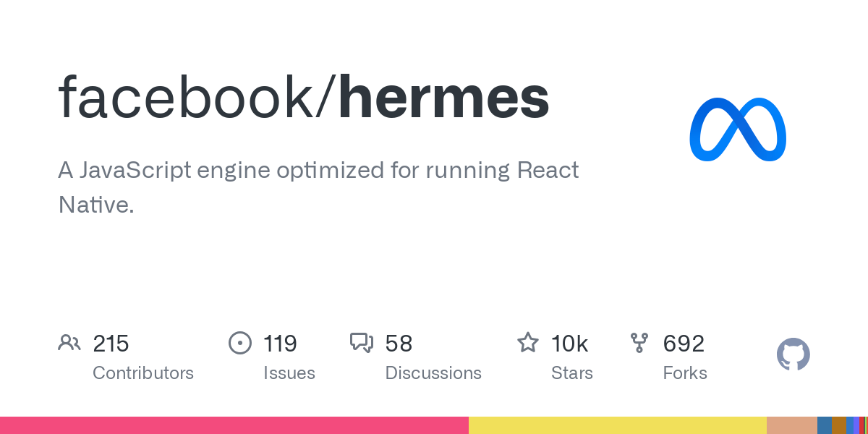Click the GitHub Octocat logo
This screenshot has width=868, height=434.
(793, 355)
